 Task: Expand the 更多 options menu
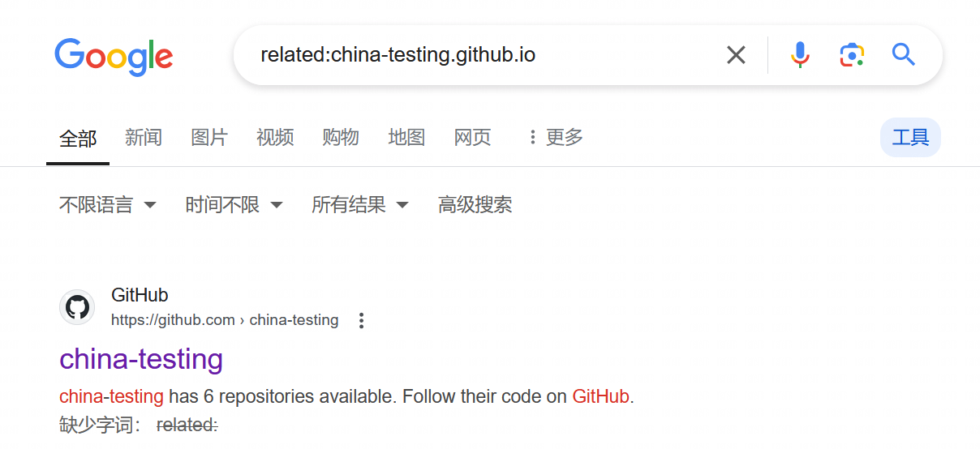(x=556, y=138)
